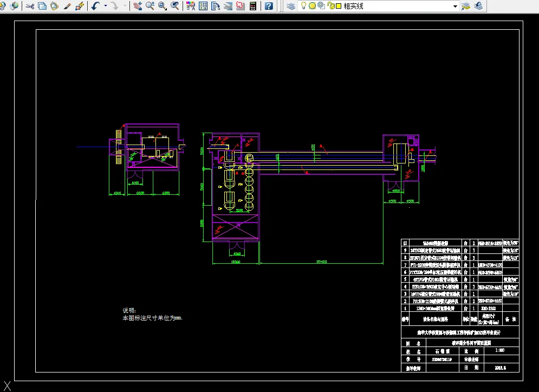Cut selection with the scissors icon
Viewport: 539px width, 392px height.
(x=30, y=6)
